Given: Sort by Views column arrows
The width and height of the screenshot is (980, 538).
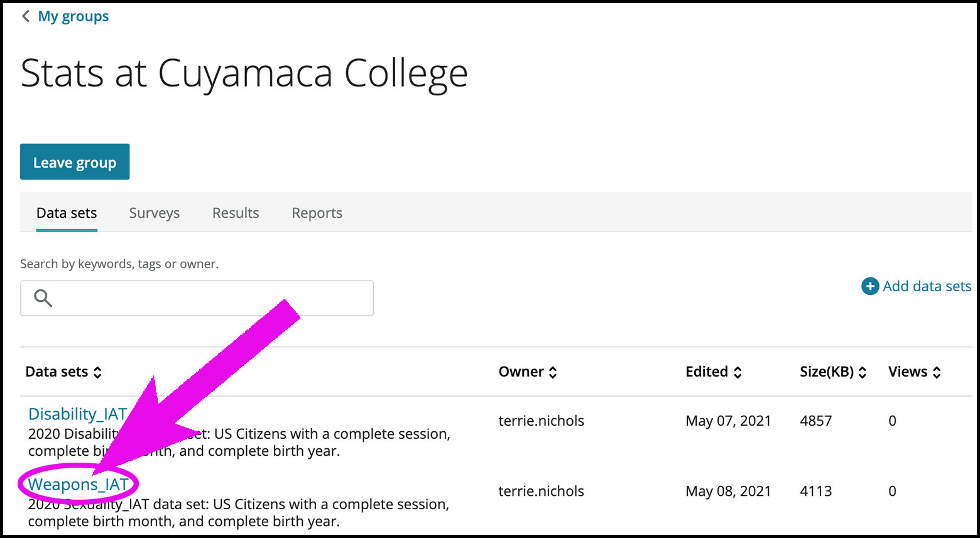Looking at the screenshot, I should tap(937, 372).
